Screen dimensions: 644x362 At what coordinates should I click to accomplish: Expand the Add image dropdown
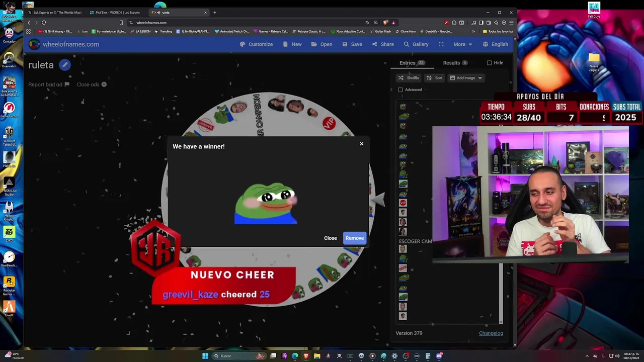pyautogui.click(x=466, y=78)
